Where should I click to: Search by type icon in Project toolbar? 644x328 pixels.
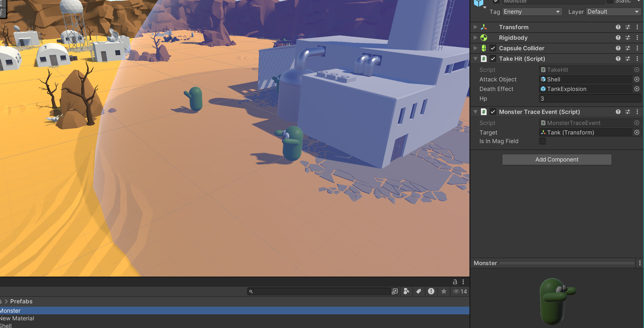coord(406,291)
